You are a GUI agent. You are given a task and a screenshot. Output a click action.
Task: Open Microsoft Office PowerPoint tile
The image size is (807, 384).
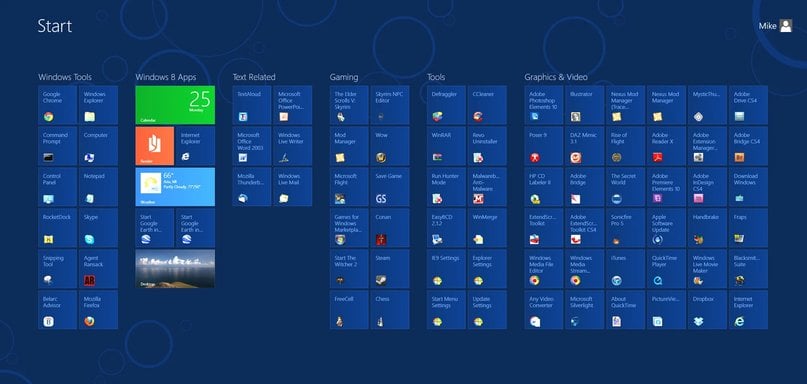click(292, 105)
